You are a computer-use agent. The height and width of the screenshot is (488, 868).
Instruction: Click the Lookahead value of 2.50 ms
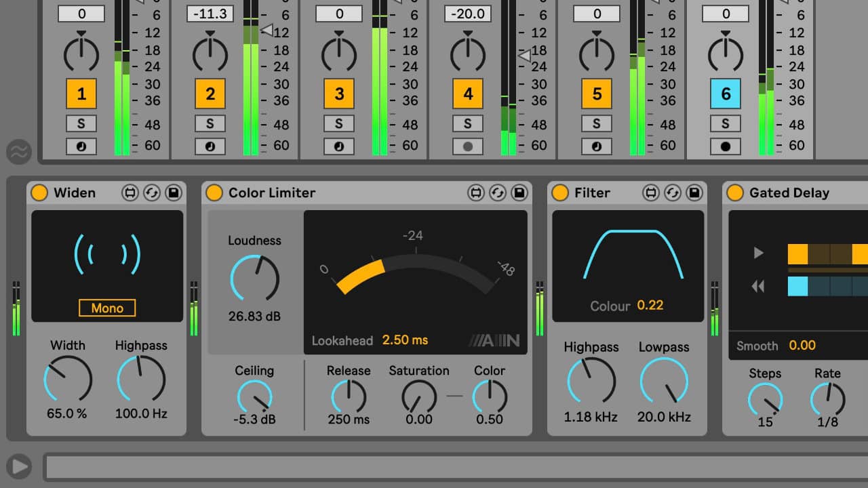(405, 341)
